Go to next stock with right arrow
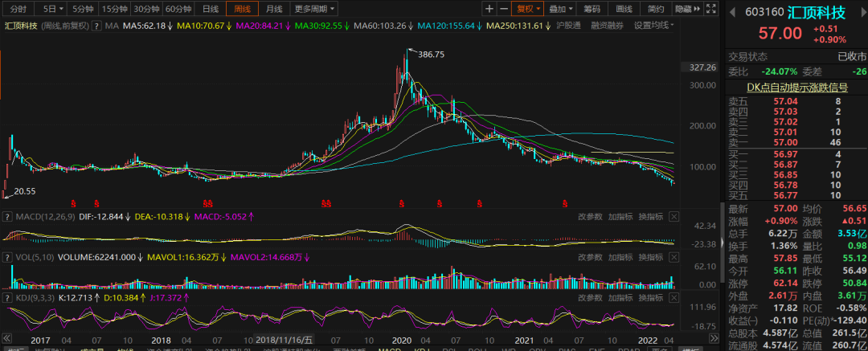The height and width of the screenshot is (351, 868). [x=862, y=12]
